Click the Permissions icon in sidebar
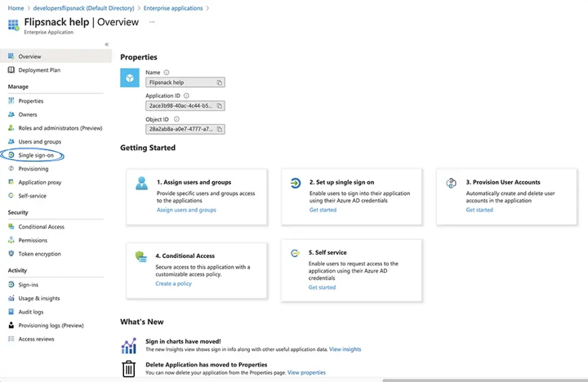 [x=11, y=240]
